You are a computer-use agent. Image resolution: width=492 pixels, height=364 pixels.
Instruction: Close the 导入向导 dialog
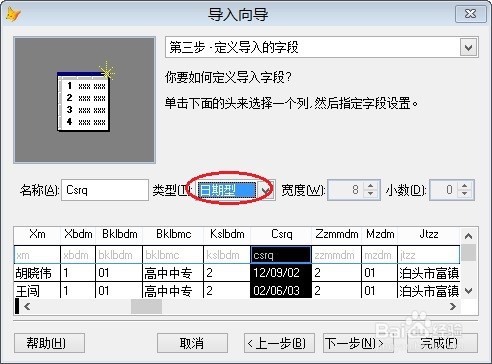click(x=470, y=14)
